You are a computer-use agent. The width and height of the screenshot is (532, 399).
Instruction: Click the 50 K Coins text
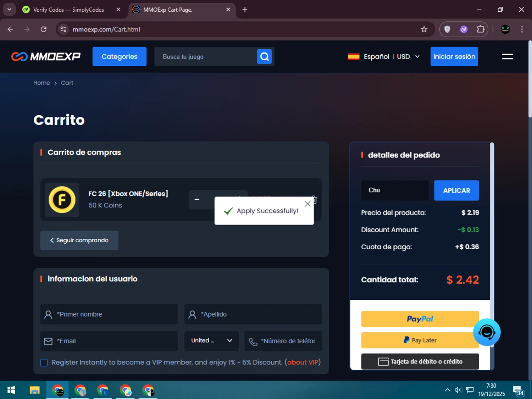click(x=105, y=205)
